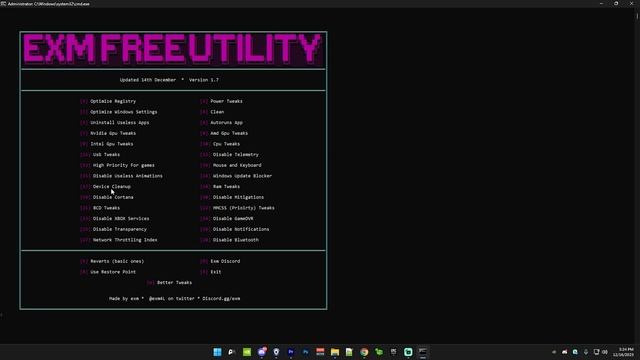The height and width of the screenshot is (360, 640).
Task: Open File Explorer from taskbar
Action: pos(335,352)
